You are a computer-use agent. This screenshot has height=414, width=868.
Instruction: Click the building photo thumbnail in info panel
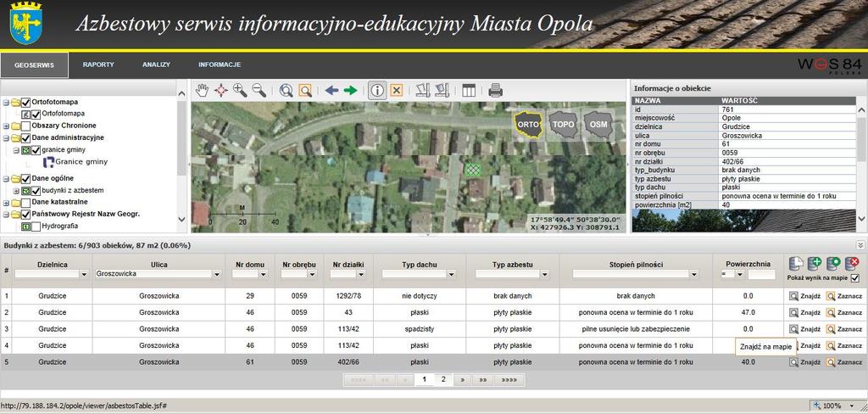744,221
